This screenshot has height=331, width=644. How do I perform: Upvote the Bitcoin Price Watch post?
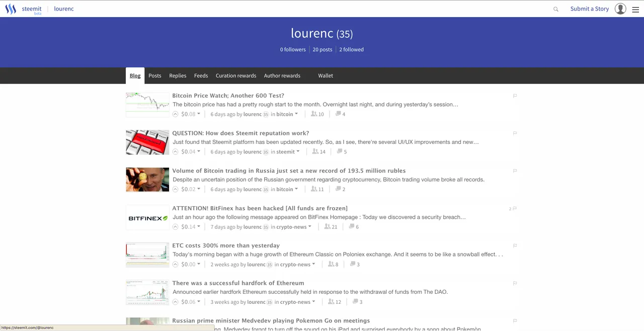pyautogui.click(x=176, y=114)
